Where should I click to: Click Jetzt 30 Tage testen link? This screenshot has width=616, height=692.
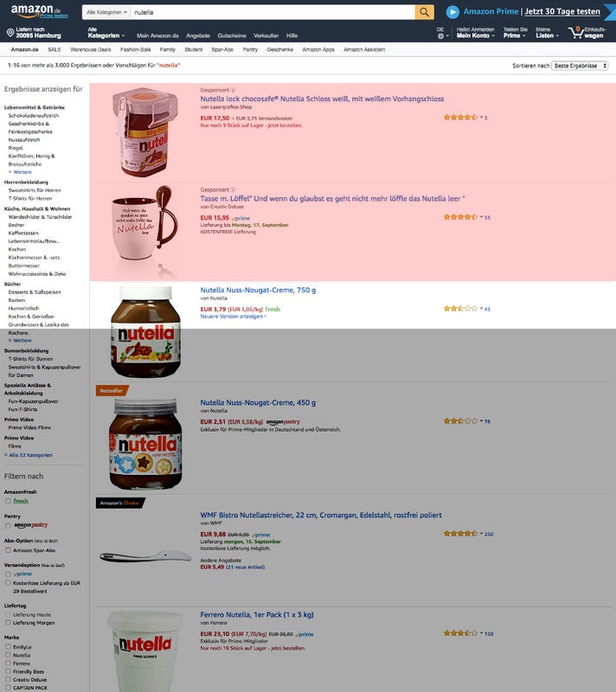tap(562, 11)
